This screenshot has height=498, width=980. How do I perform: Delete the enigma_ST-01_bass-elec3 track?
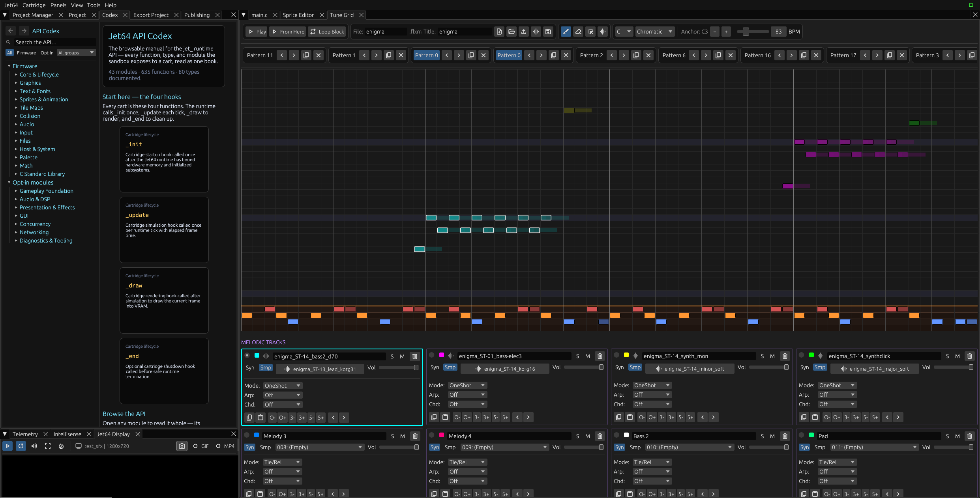600,356
